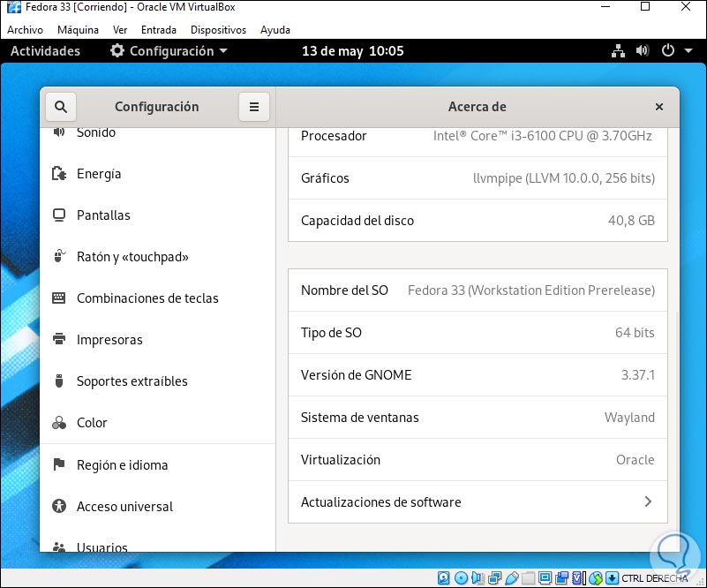Open the Color settings panel
Viewport: 707px width, 588px height.
(157, 423)
